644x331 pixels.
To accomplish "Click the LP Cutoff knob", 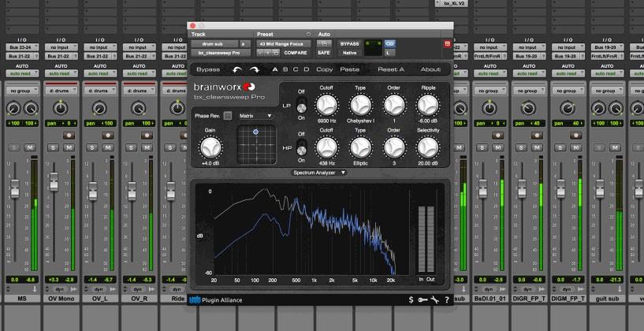I will click(327, 106).
